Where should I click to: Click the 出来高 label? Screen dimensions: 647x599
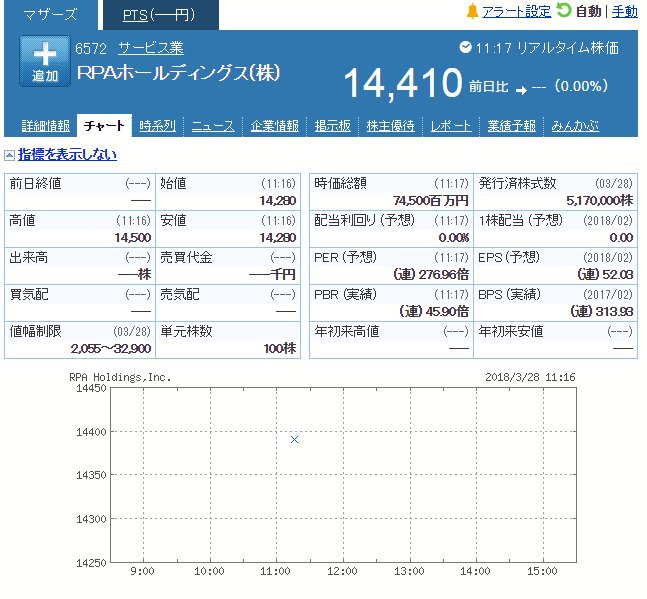28,257
